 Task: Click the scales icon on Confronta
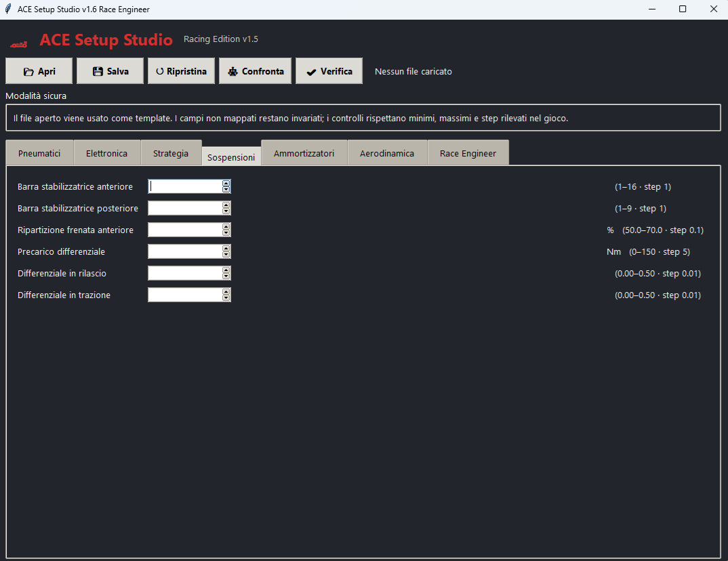(x=232, y=71)
